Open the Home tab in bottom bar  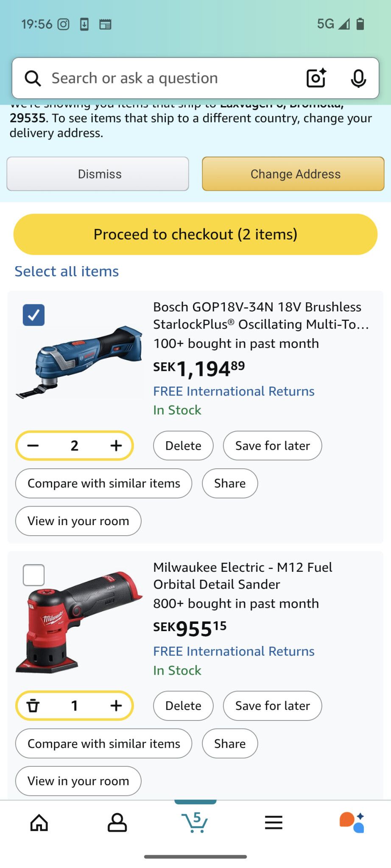pyautogui.click(x=39, y=823)
